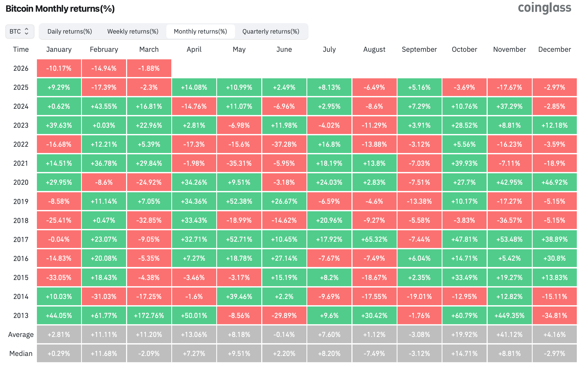Switch to Daily returns(%) tab
The width and height of the screenshot is (588, 370).
(70, 31)
